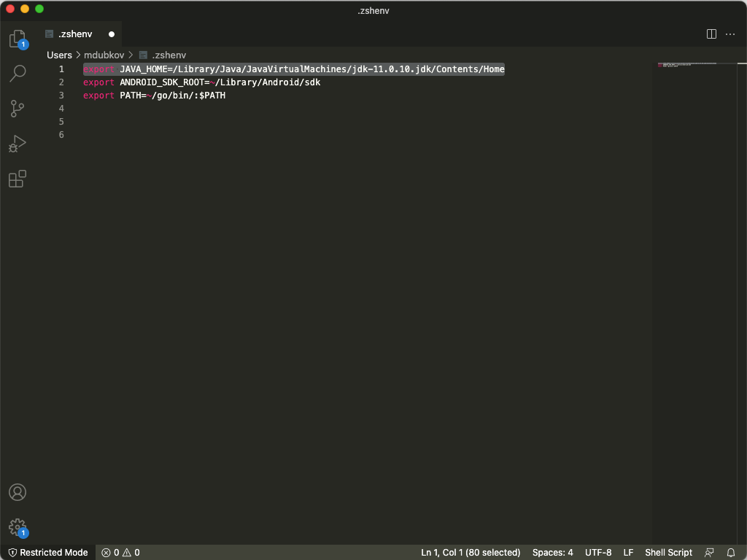Click the PATH=~/go/bin/:$PATH text
This screenshot has width=747, height=560.
point(172,96)
